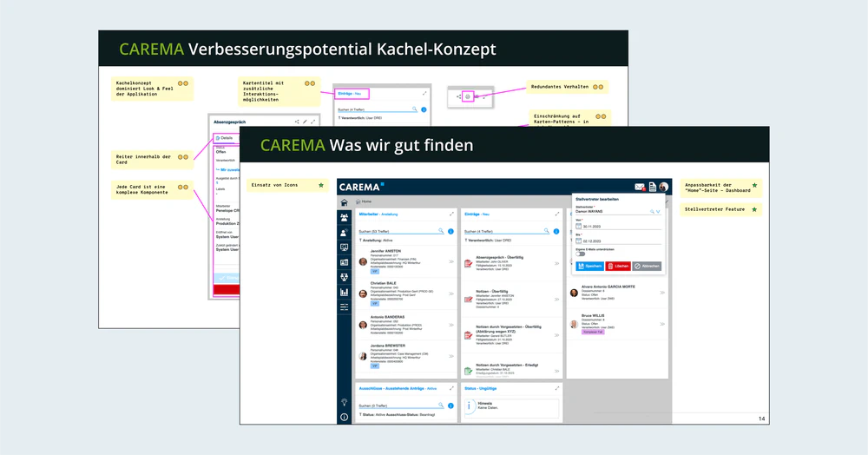Expand the Status - Ungültige card
Screen dimensions: 868x455
click(557, 388)
